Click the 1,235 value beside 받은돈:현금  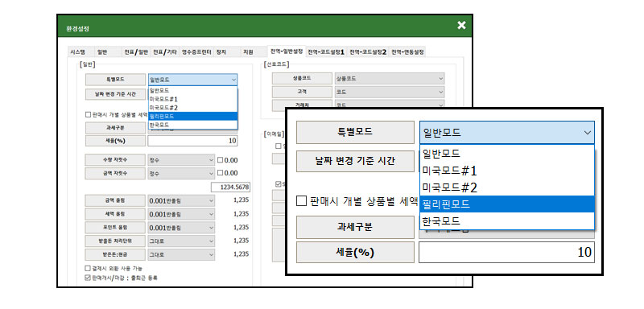click(241, 254)
